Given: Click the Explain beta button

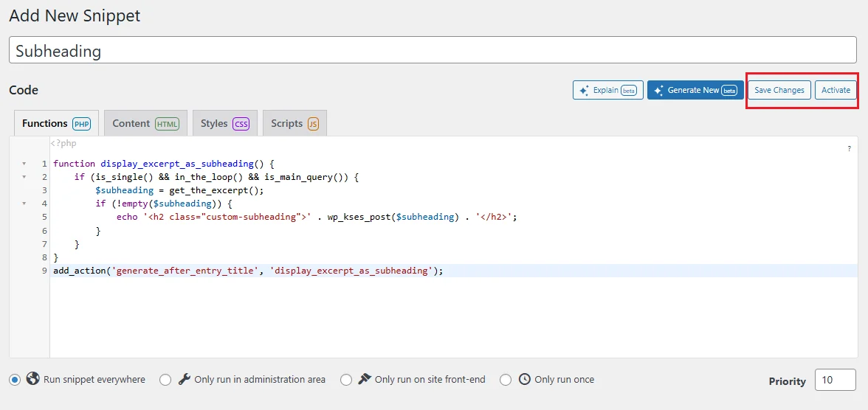Looking at the screenshot, I should click(608, 90).
